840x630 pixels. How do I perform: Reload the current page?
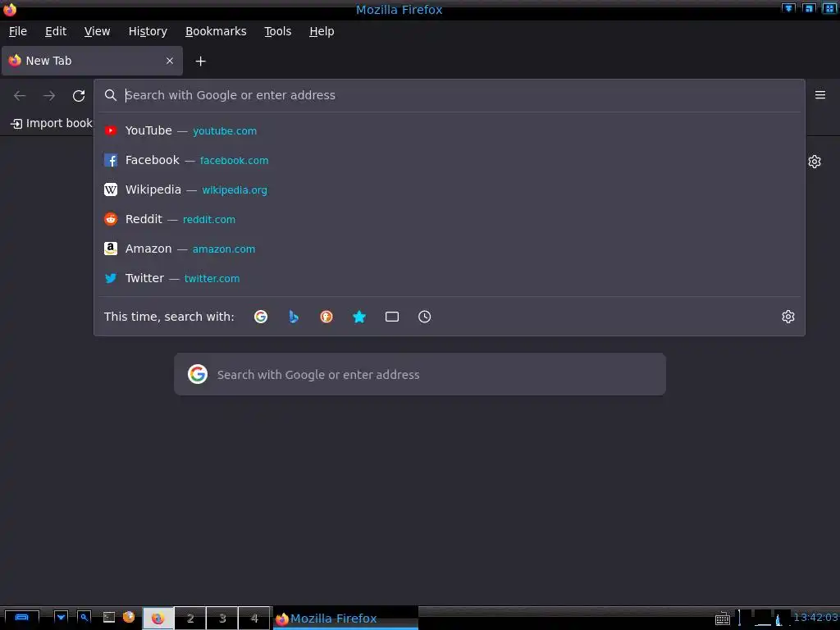tap(79, 95)
